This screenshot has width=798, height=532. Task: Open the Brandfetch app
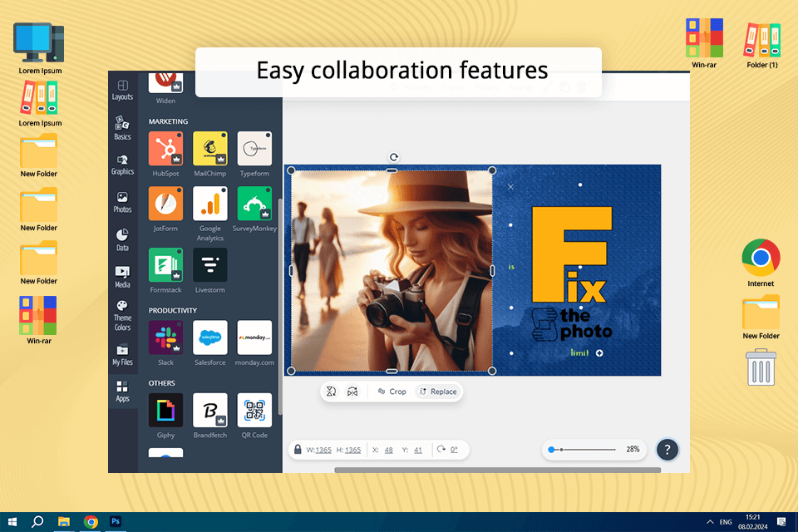209,411
